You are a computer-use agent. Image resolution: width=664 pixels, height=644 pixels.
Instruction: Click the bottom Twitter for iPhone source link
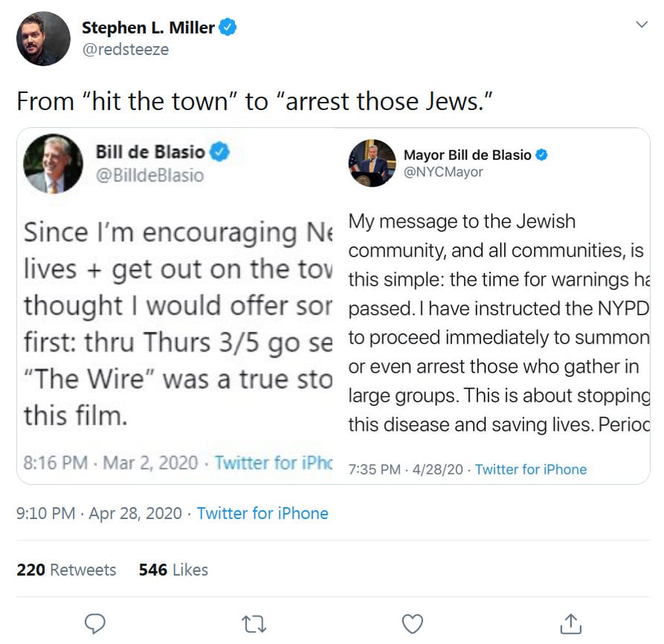262,513
